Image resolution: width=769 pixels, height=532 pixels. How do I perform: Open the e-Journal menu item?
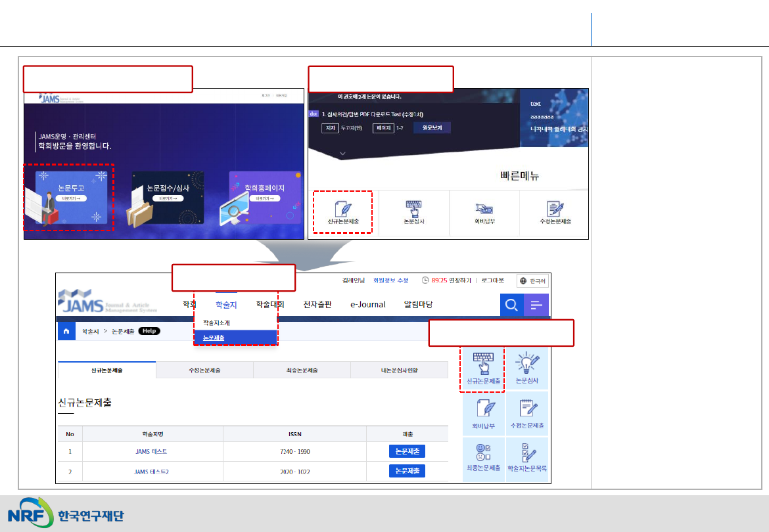click(x=367, y=305)
